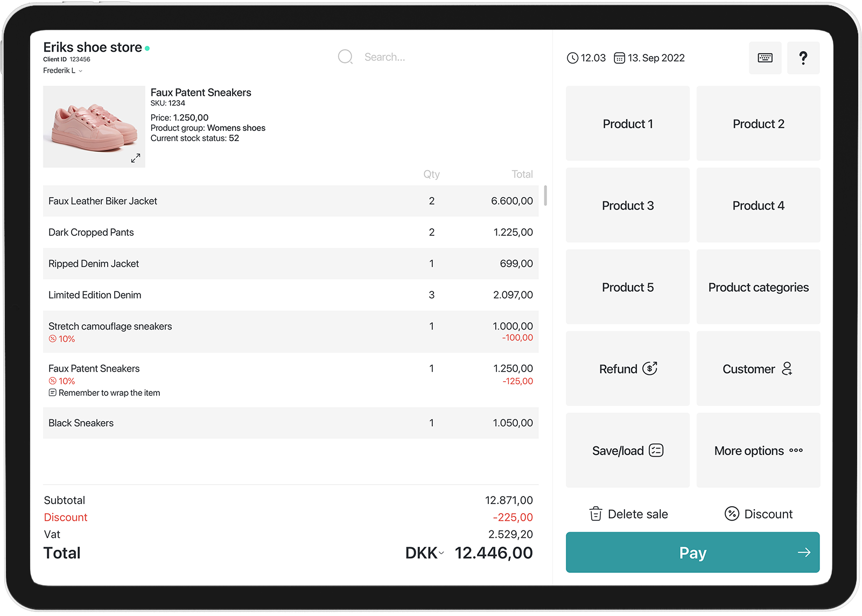Screen dimensions: 862x616
Task: Click the search magnifier icon
Action: pos(345,57)
